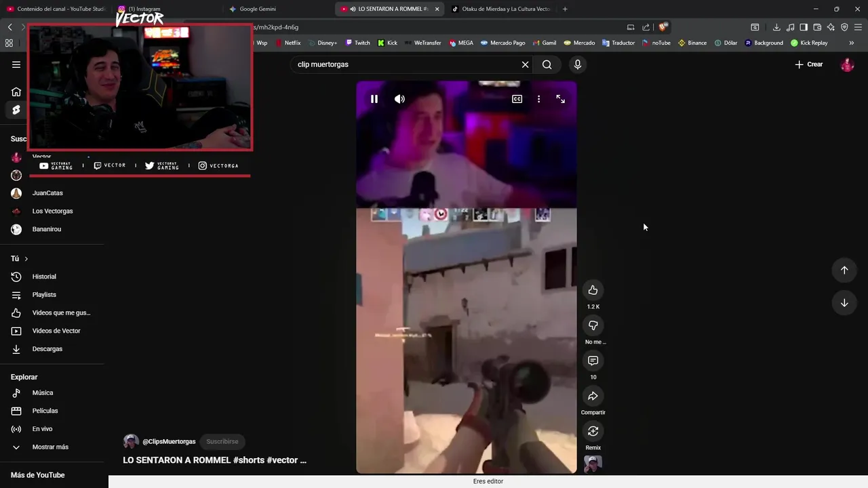This screenshot has height=488, width=868.
Task: Open the Kick Replay bookmark
Action: [809, 43]
